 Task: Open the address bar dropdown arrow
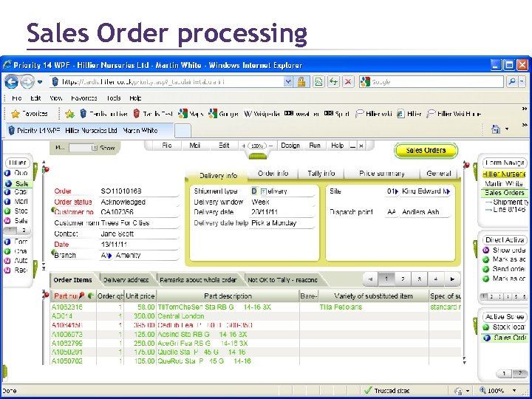point(288,82)
